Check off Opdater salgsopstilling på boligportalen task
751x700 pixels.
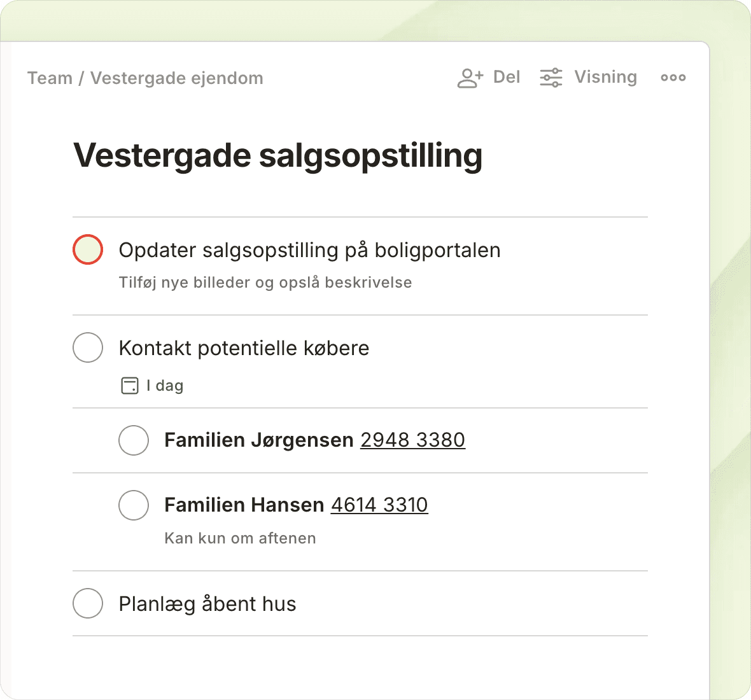(x=88, y=249)
